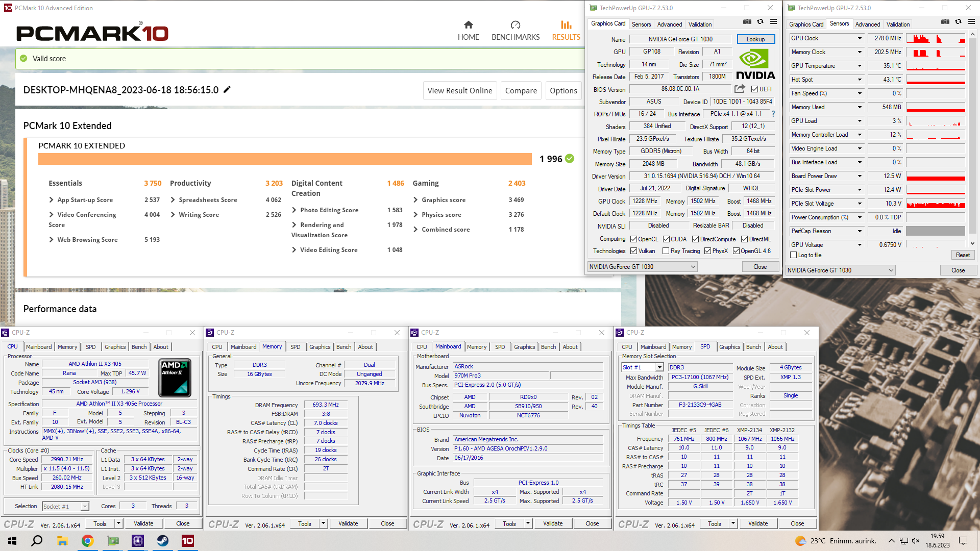Toggle the UEFI checkbox
The image size is (980, 551).
(754, 89)
